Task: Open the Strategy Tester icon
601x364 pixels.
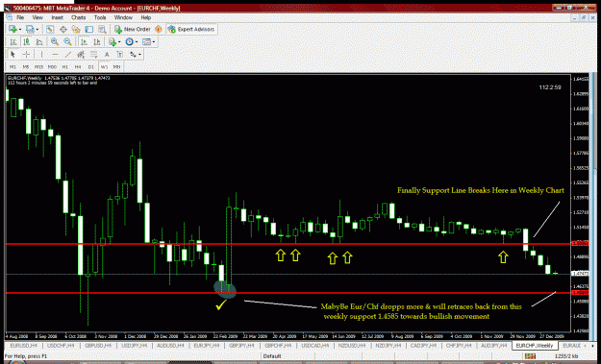Action: pos(102,29)
